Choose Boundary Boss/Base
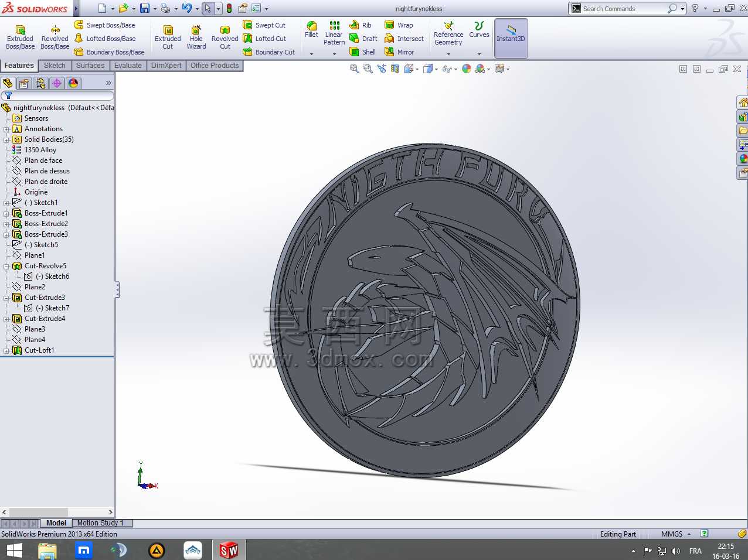The height and width of the screenshot is (560, 748). click(110, 52)
